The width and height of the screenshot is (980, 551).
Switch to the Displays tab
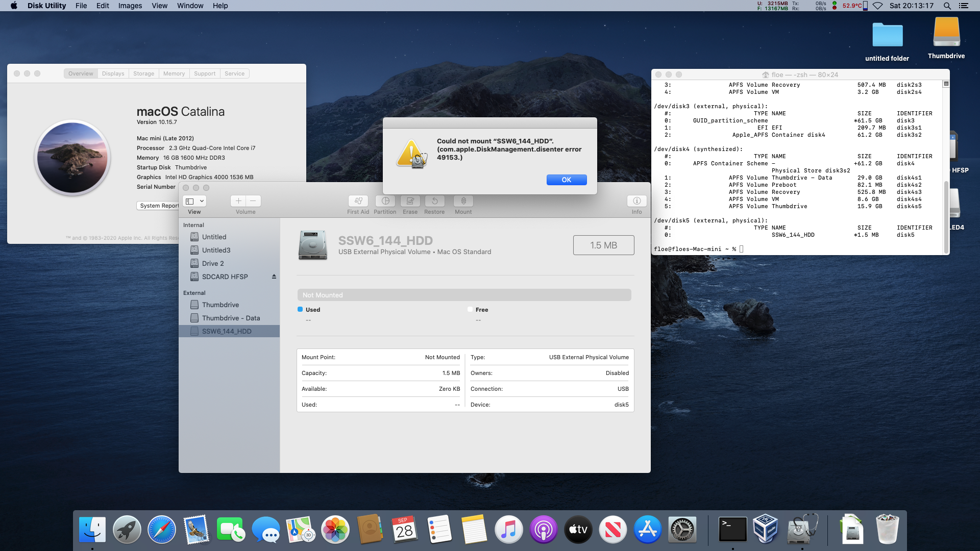coord(113,73)
